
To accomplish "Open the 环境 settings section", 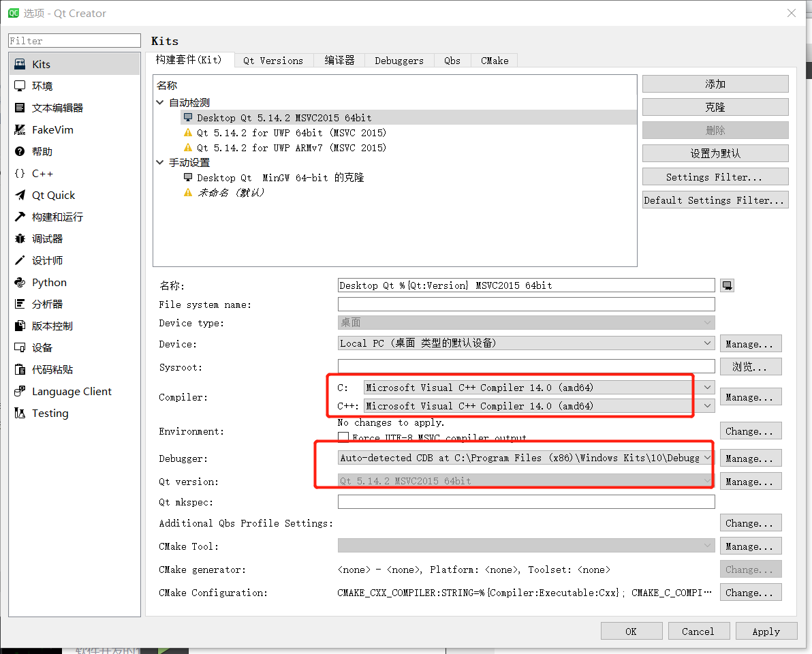I will (x=42, y=85).
